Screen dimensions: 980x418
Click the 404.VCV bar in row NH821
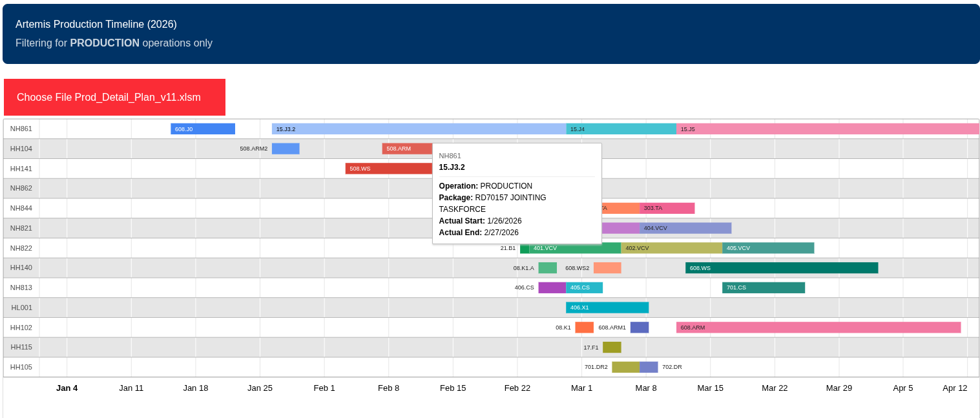point(685,228)
